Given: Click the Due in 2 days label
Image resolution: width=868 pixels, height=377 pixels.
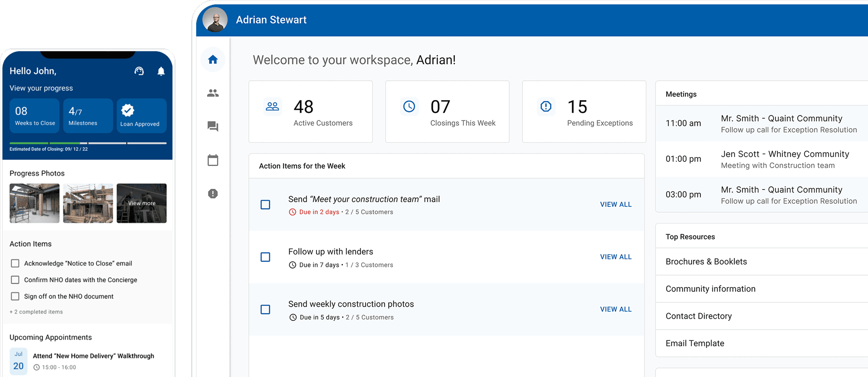Looking at the screenshot, I should [319, 212].
